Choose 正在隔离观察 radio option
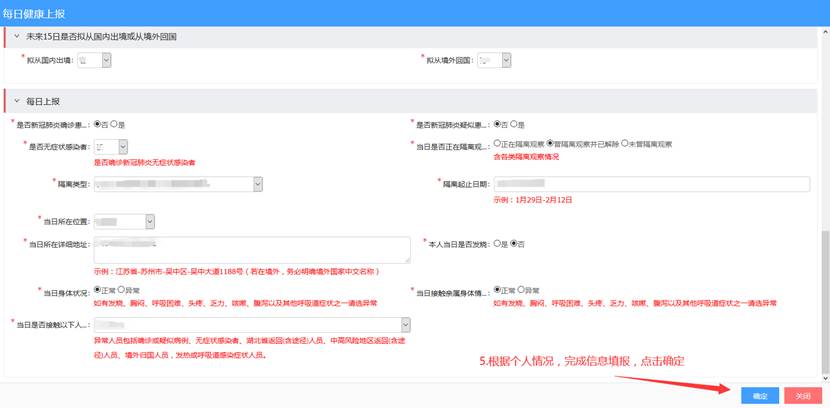Viewport: 830px width, 408px height. (498, 144)
